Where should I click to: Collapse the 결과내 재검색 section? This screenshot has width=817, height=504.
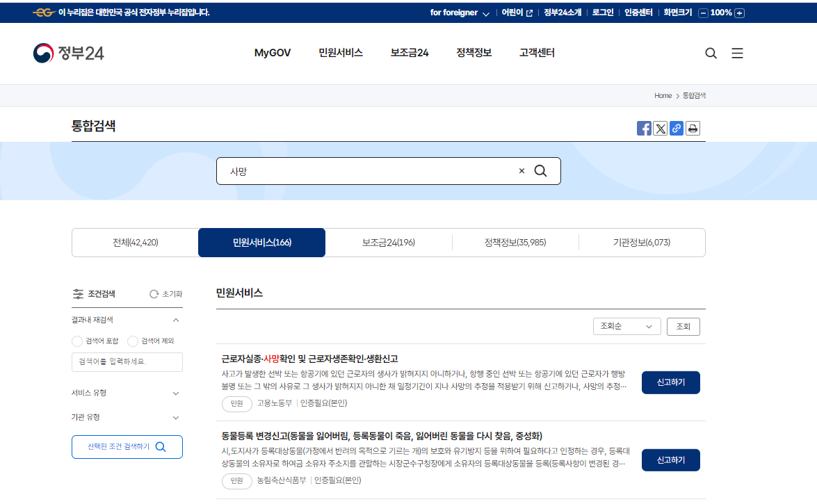click(176, 319)
